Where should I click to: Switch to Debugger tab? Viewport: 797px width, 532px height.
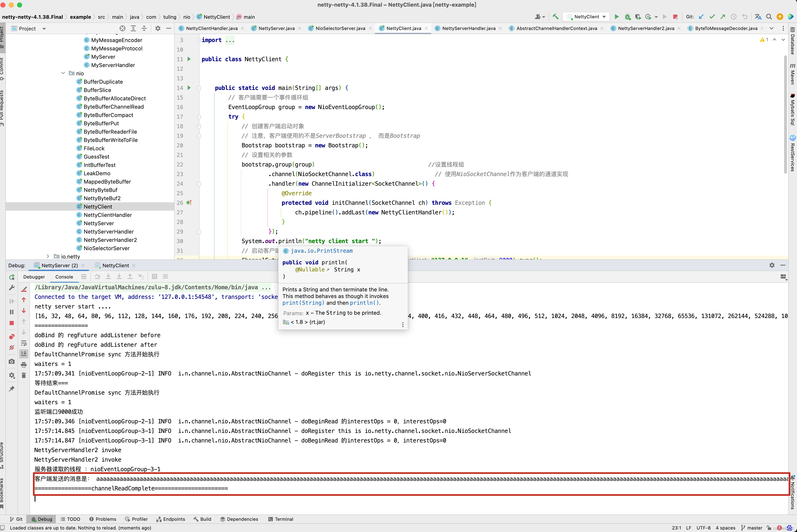(34, 277)
